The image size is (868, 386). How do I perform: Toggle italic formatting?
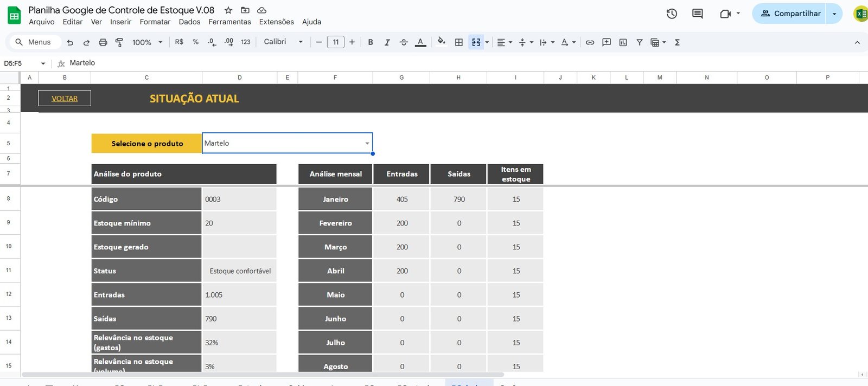point(387,42)
